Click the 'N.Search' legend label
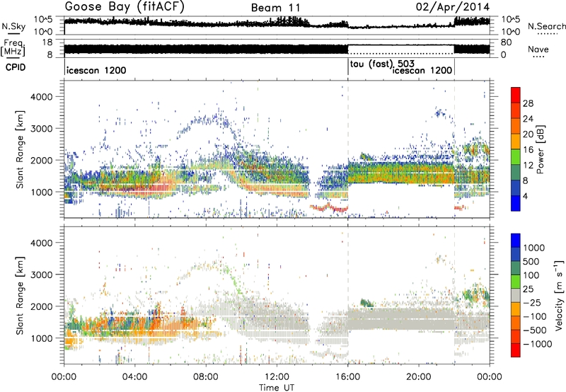Image resolution: width=566 pixels, height=392 pixels. click(547, 26)
